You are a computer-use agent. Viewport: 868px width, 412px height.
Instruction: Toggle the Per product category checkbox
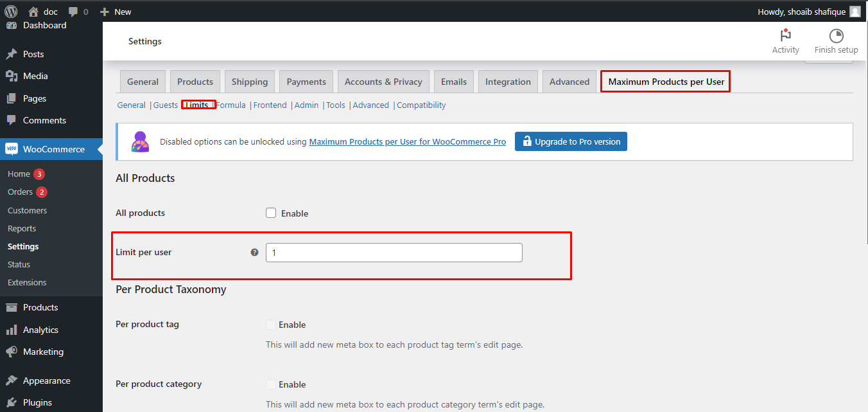point(271,384)
